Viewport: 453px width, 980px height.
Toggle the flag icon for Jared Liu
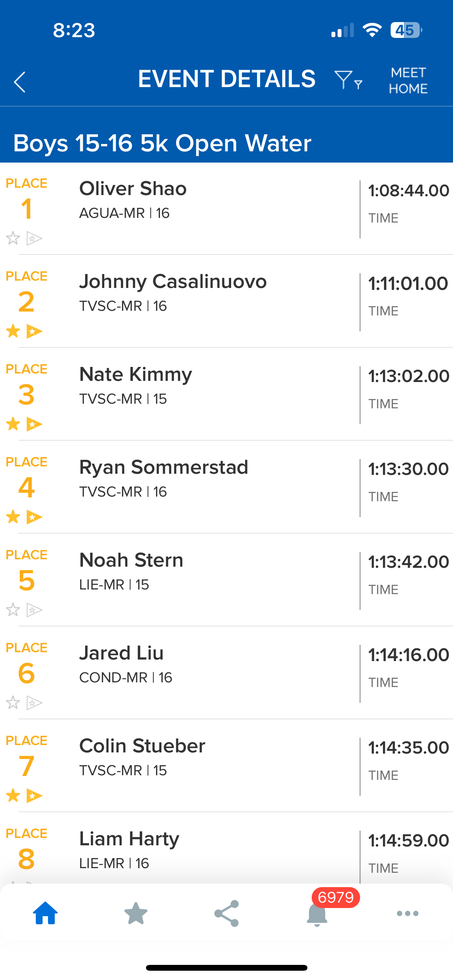click(34, 702)
